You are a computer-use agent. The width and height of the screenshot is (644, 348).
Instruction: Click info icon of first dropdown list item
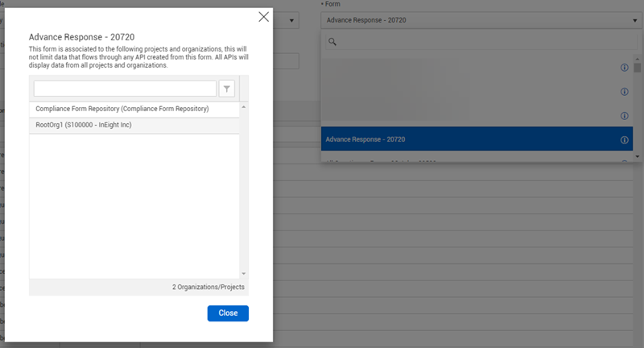coord(625,68)
